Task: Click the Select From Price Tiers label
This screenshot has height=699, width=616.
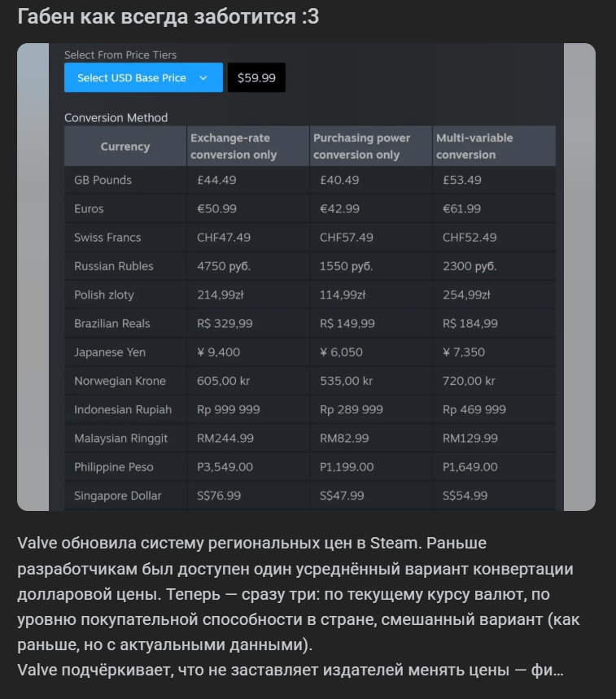Action: (x=120, y=55)
